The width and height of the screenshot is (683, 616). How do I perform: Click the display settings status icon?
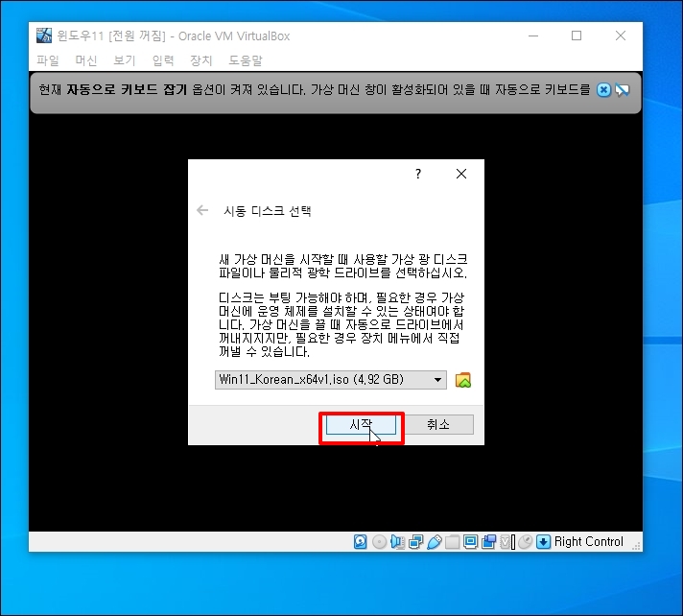470,541
